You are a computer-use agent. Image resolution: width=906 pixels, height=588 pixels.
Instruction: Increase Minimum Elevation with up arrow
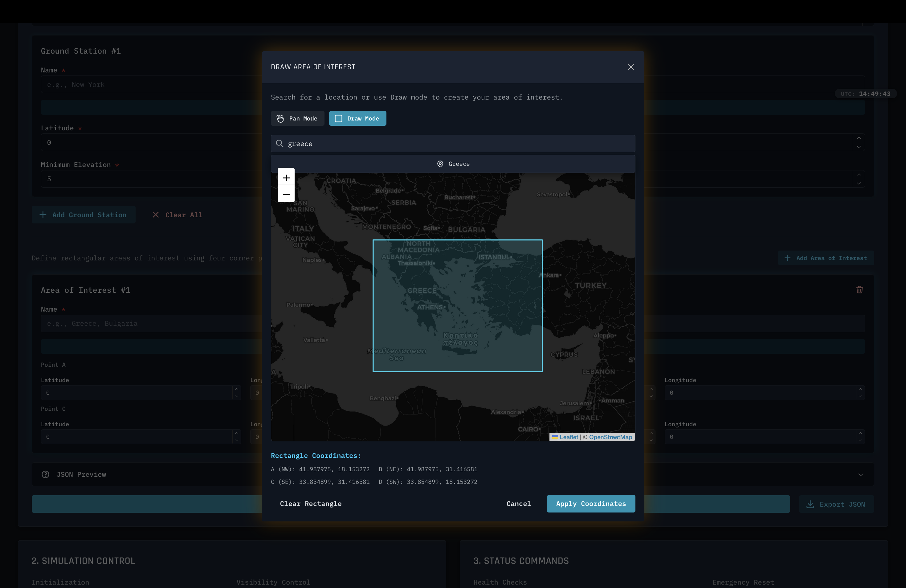859,175
